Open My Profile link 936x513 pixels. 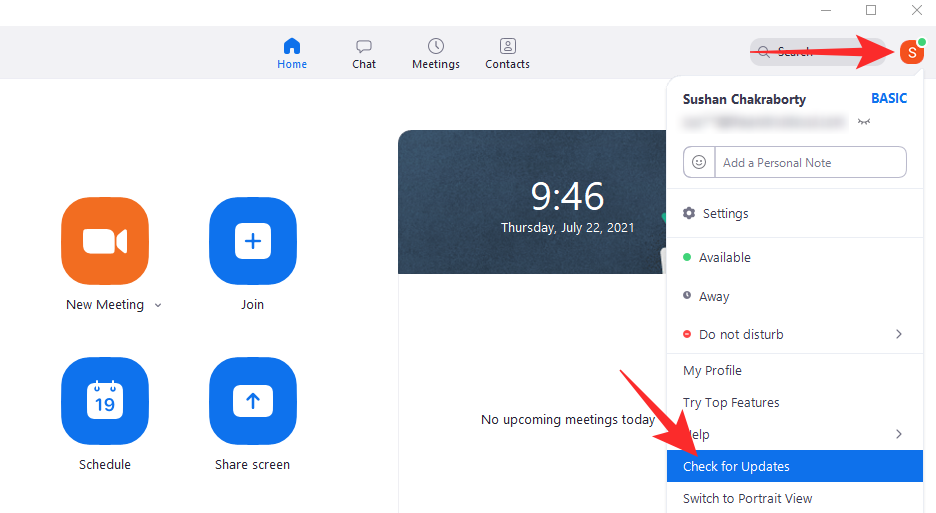[712, 371]
